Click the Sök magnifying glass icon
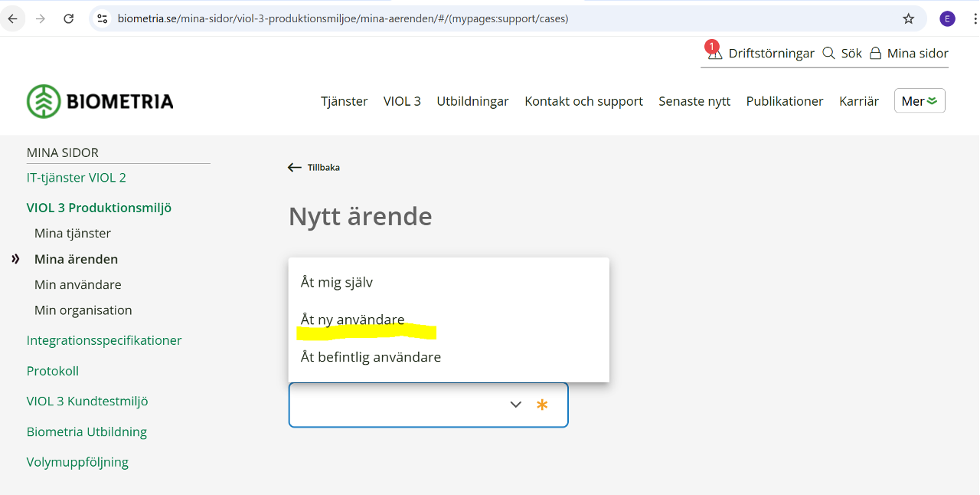The width and height of the screenshot is (980, 495). click(x=828, y=53)
